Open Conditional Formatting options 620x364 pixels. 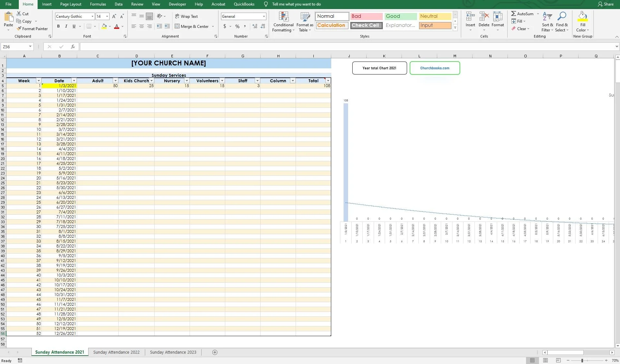tap(283, 21)
